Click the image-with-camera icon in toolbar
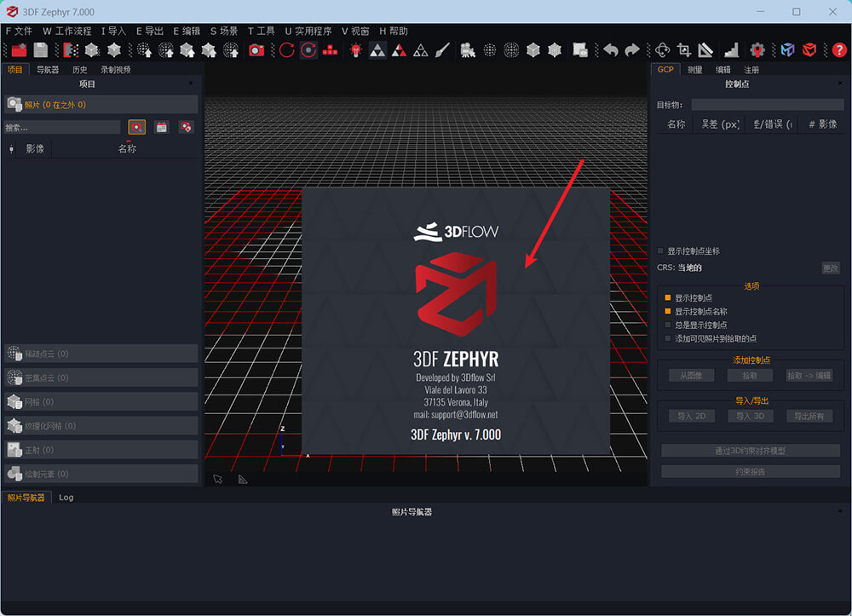 [579, 50]
